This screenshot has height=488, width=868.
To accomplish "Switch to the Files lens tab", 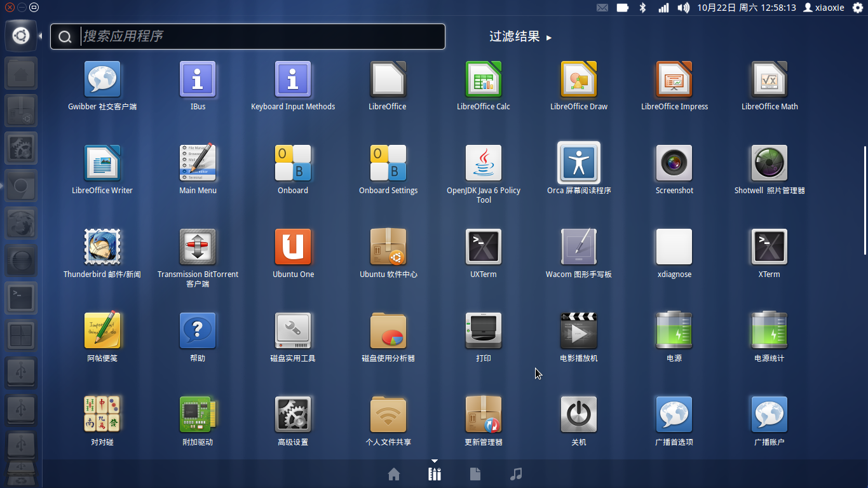I will (475, 474).
